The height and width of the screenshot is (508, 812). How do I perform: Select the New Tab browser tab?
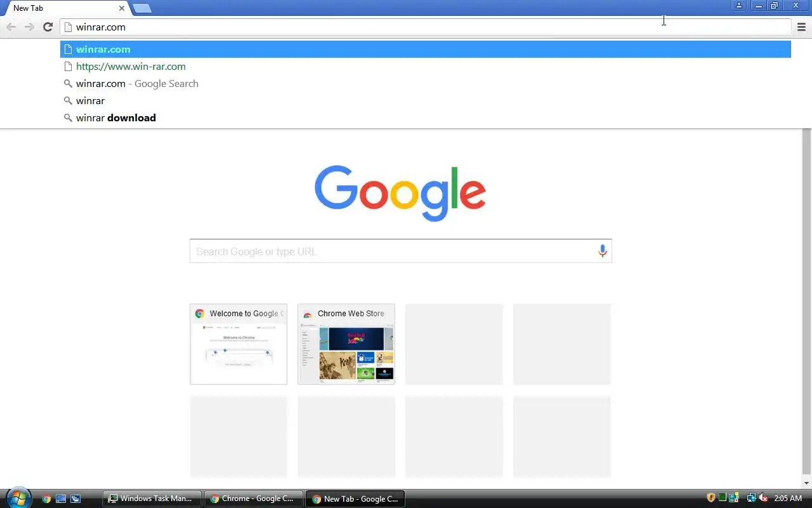tap(66, 8)
